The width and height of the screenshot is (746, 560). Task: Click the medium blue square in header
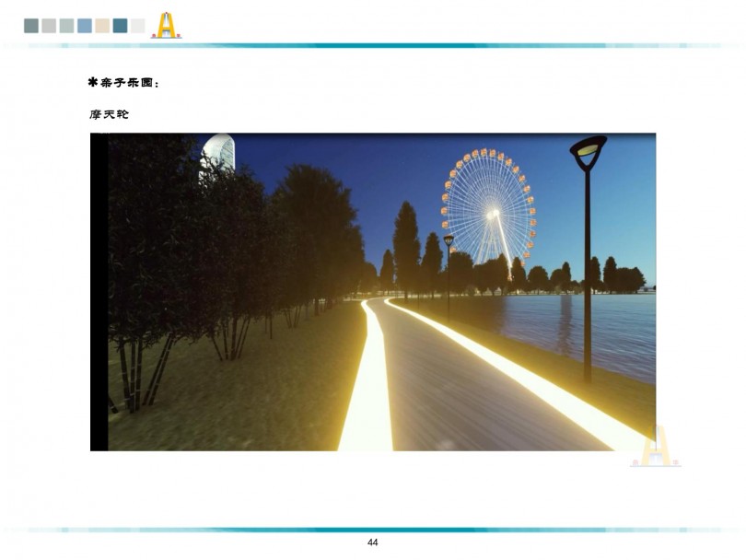tap(85, 26)
